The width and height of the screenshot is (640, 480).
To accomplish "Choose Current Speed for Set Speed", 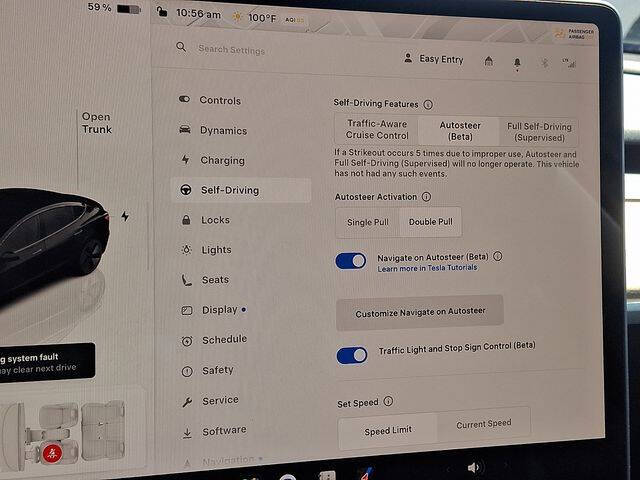I will pyautogui.click(x=484, y=424).
